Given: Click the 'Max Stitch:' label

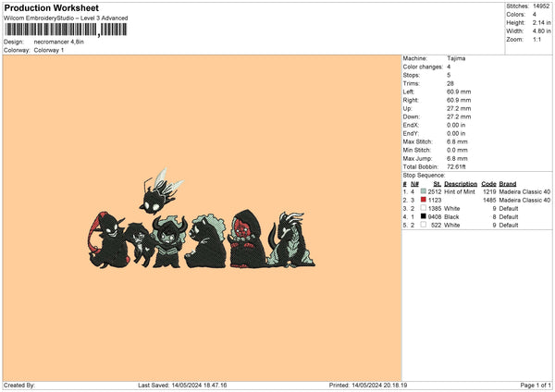Looking at the screenshot, I should pyautogui.click(x=418, y=141).
